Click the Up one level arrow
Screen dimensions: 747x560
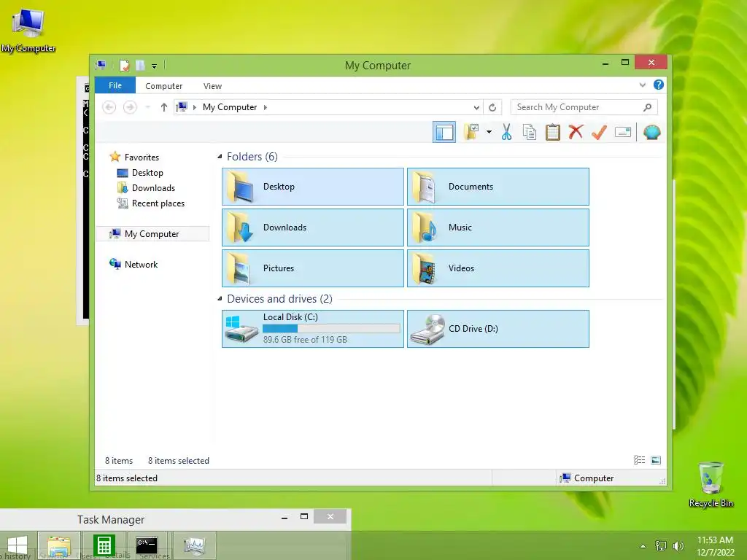[164, 107]
